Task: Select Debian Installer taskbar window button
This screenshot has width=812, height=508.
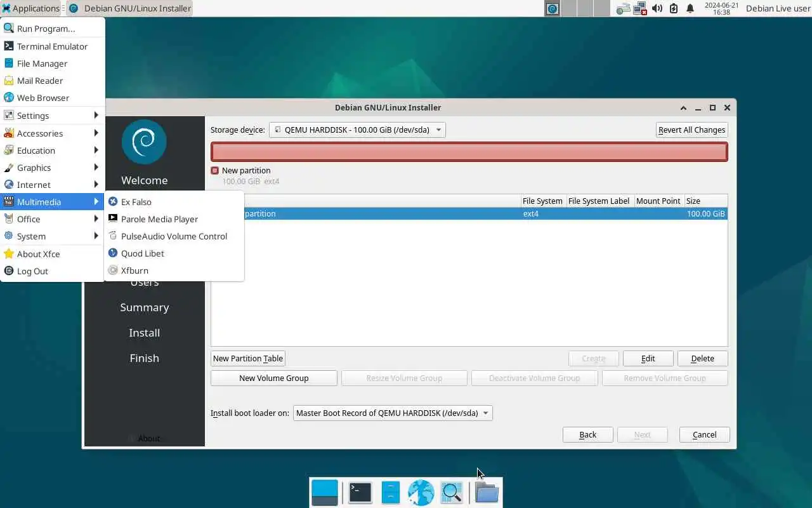Action: 129,8
